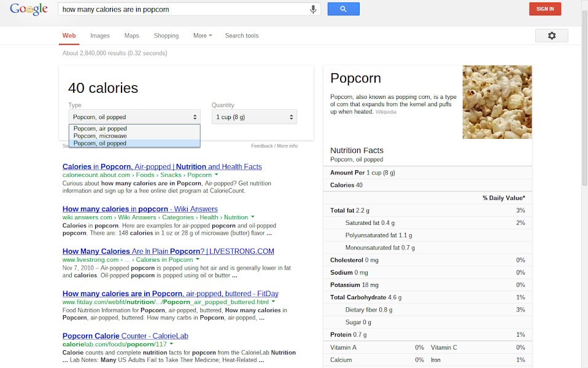The height and width of the screenshot is (368, 588).
Task: Open the LIVESTRONG.COM plain popcorn result
Action: coord(168,251)
